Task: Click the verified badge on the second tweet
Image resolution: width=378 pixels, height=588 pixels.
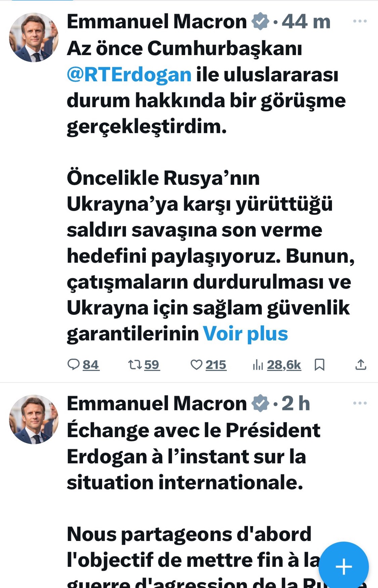Action: pos(260,404)
